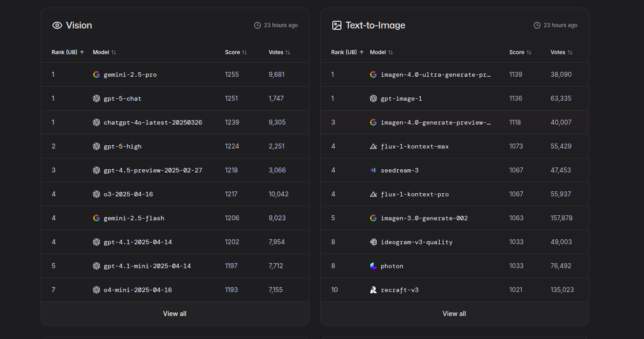This screenshot has width=644, height=339.
Task: Select chatgpt-4o-latest-20250326 model name
Action: point(153,122)
